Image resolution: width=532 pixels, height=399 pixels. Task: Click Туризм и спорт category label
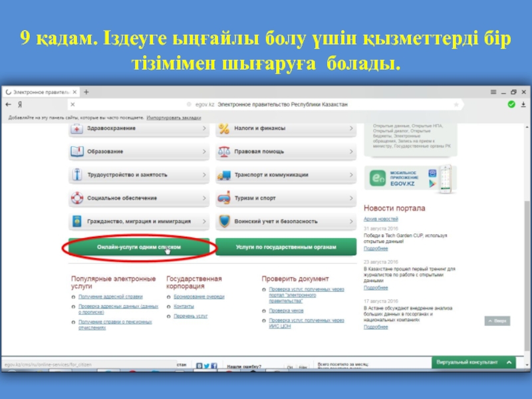[x=255, y=198]
